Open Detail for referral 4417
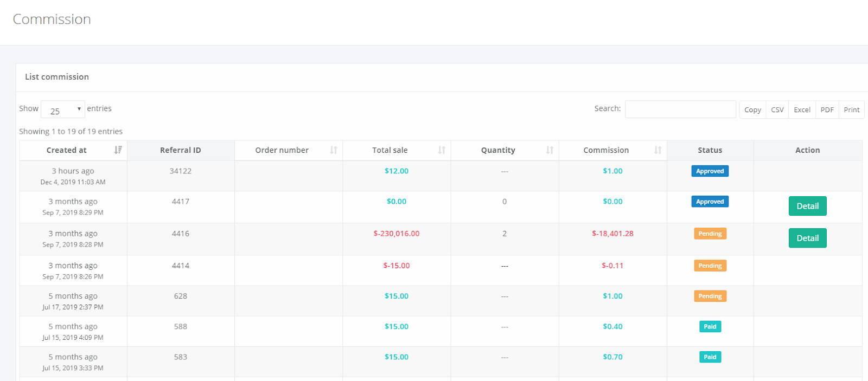Viewport: 868px width, 381px height. point(807,206)
